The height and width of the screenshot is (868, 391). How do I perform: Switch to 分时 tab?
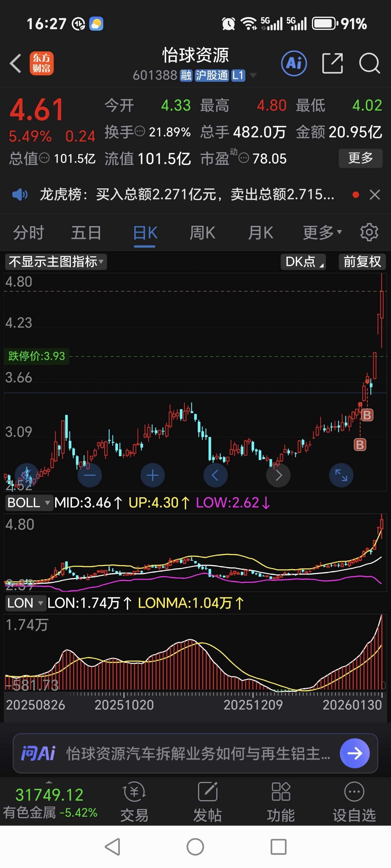29,233
